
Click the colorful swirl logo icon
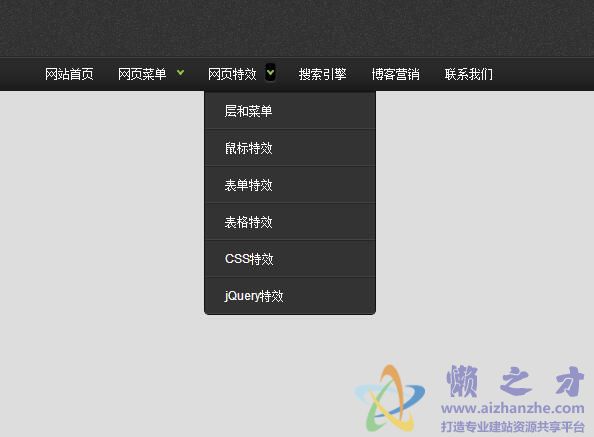coord(390,398)
